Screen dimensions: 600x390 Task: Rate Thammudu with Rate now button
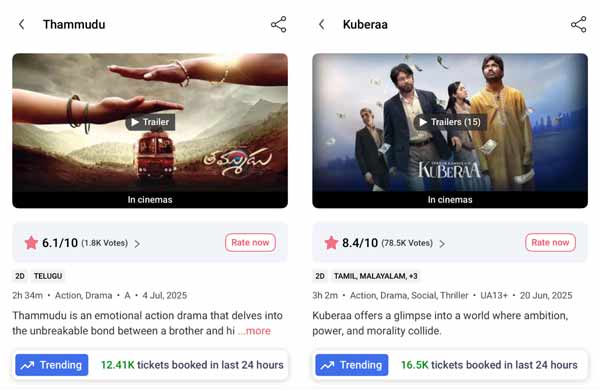250,243
